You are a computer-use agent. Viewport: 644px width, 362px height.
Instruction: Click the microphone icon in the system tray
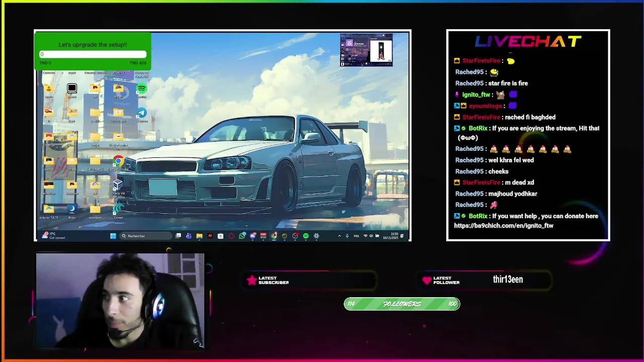click(x=347, y=236)
